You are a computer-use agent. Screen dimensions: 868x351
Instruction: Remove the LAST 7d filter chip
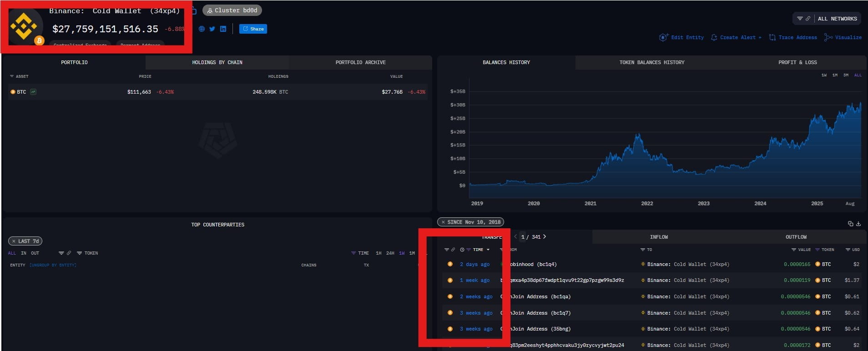[14, 241]
